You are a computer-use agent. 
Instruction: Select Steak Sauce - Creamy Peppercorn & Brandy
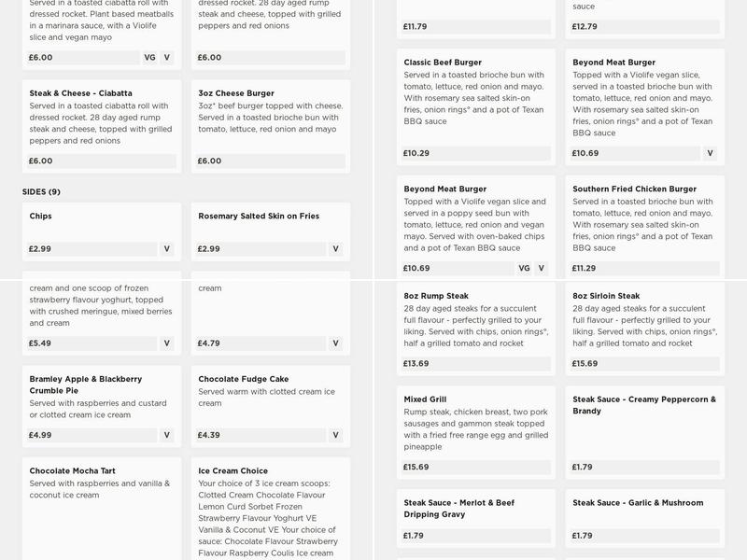644,405
